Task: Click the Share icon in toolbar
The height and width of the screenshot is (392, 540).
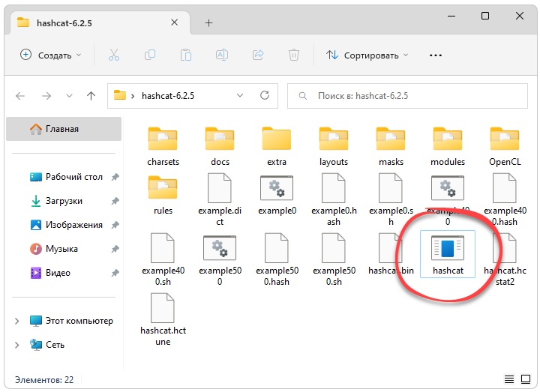Action: 258,55
